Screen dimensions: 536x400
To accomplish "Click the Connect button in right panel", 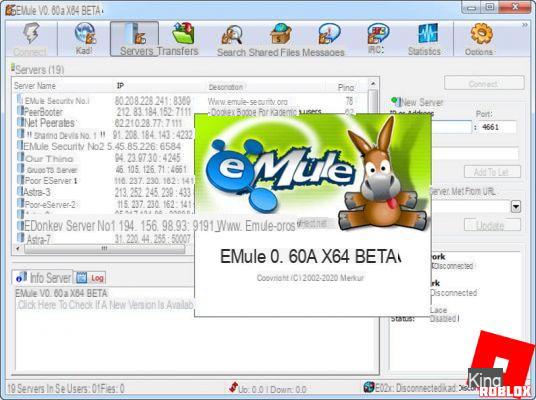I will (484, 83).
